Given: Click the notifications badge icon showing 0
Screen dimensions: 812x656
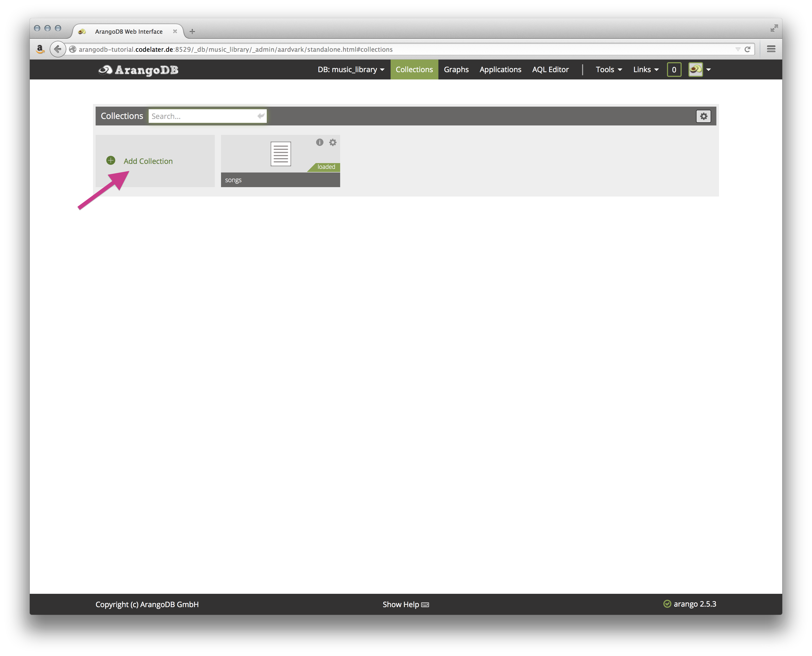Looking at the screenshot, I should (674, 70).
